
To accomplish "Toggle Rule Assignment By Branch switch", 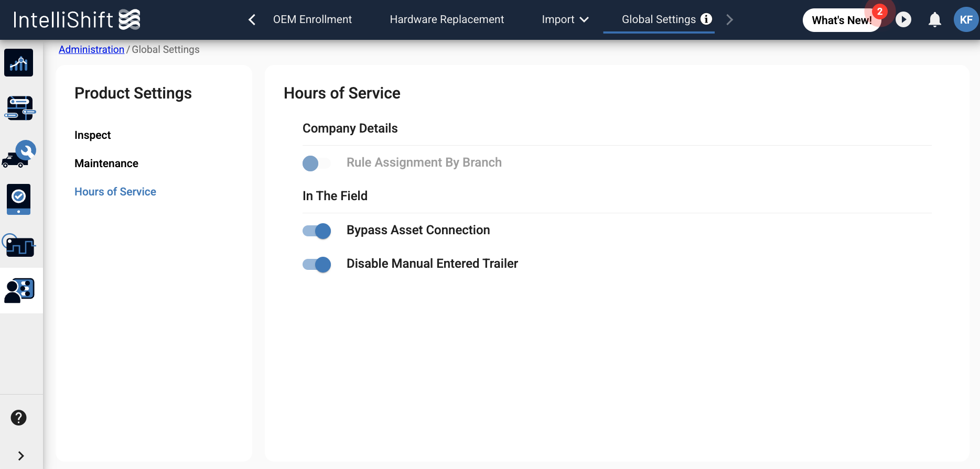I will (x=317, y=163).
